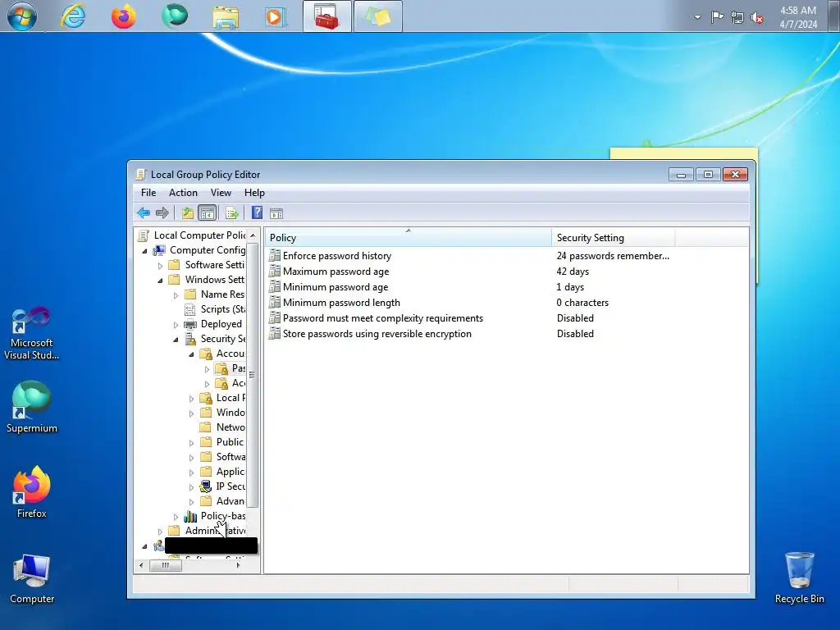This screenshot has width=840, height=630.
Task: Open the Recycle Bin desktop icon
Action: pyautogui.click(x=799, y=578)
